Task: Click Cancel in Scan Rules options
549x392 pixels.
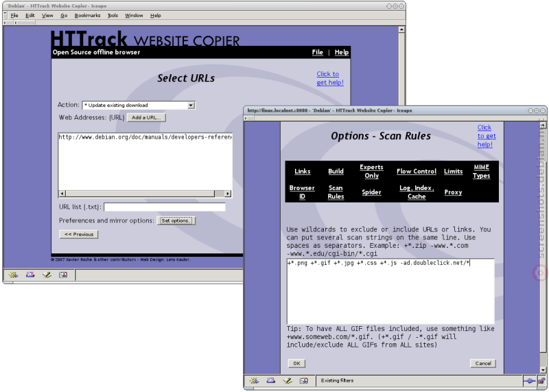Action: (x=483, y=363)
